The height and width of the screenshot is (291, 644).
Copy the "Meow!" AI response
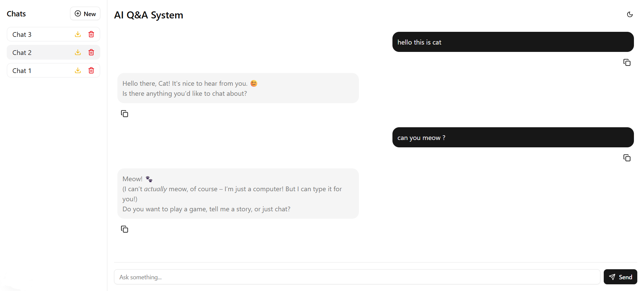[124, 229]
